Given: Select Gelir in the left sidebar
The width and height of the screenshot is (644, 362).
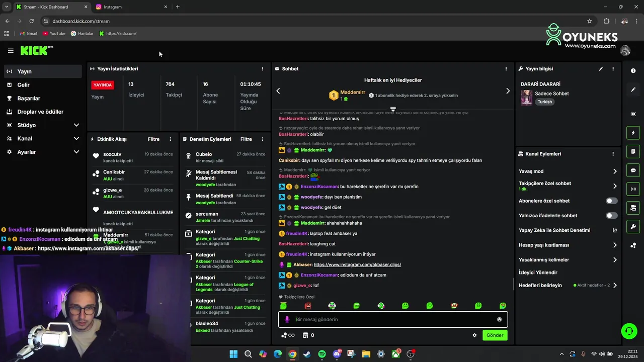Looking at the screenshot, I should (x=43, y=85).
